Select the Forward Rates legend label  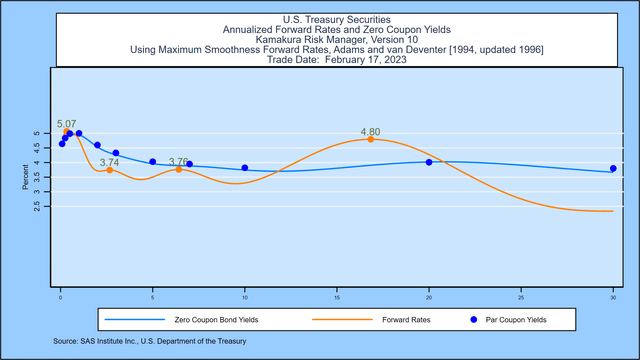406,320
